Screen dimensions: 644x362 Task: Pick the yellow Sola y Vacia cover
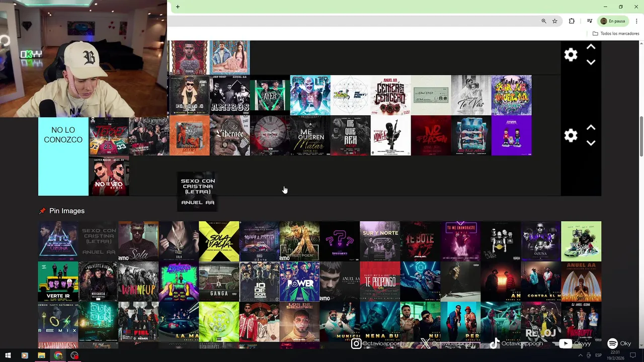(x=219, y=241)
